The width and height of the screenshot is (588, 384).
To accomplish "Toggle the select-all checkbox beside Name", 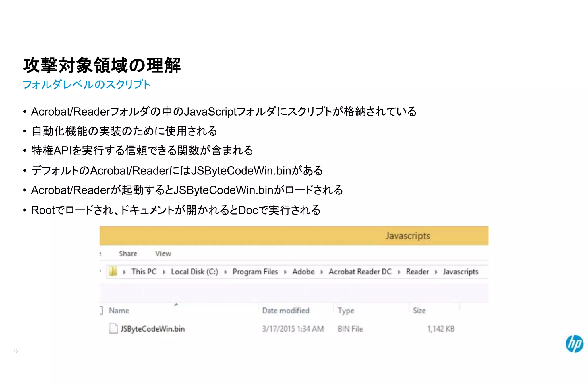I will [x=101, y=310].
